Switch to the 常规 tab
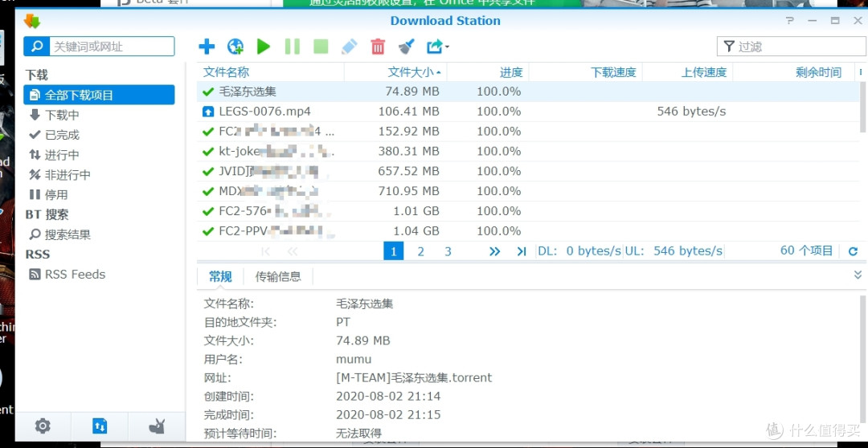Viewport: 868px width, 448px height. [x=220, y=276]
